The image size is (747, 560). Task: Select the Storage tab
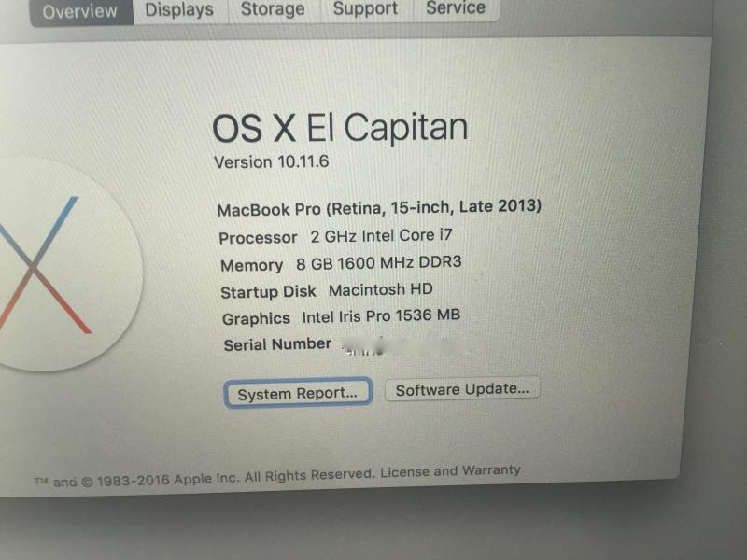pyautogui.click(x=273, y=9)
